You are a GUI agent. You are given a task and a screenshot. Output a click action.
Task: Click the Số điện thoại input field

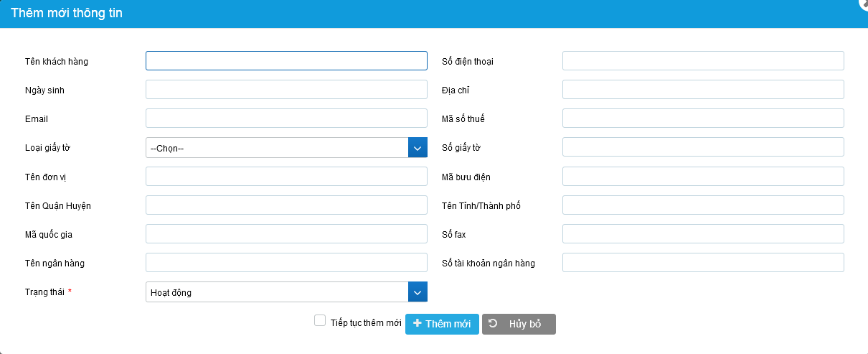[x=703, y=61]
